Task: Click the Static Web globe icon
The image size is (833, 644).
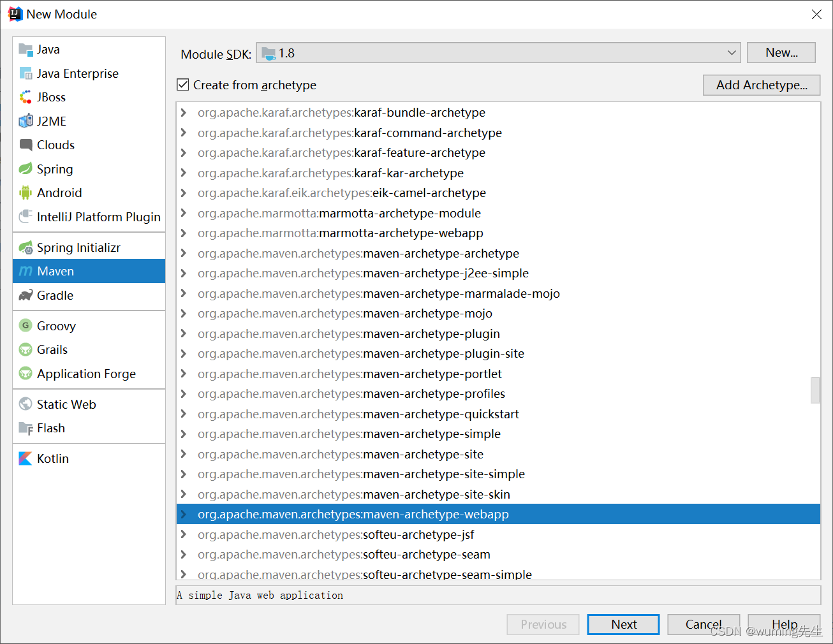Action: pos(26,404)
